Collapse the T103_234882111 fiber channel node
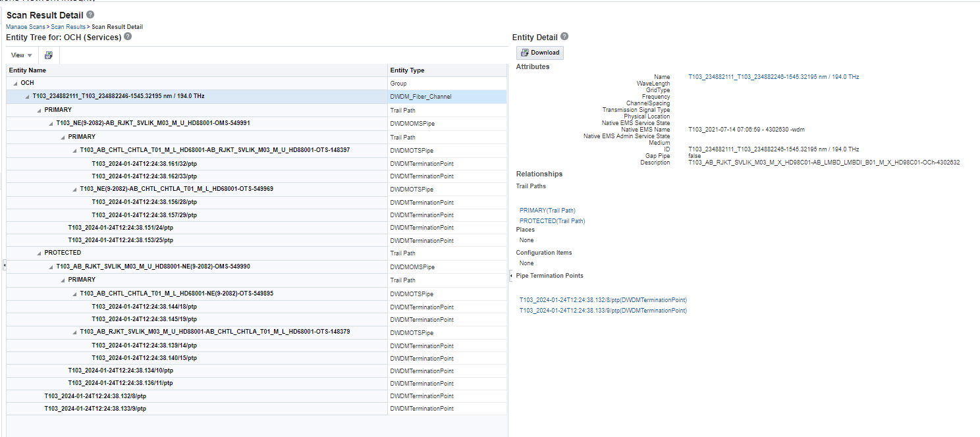This screenshot has height=437, width=980. [27, 97]
